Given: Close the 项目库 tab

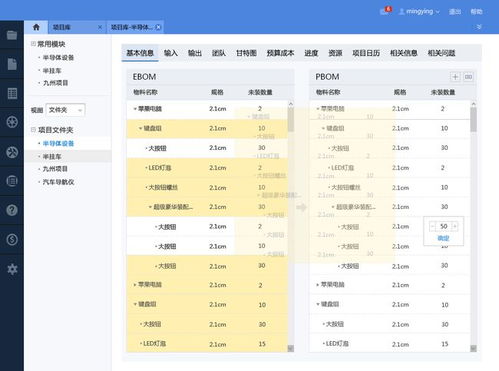Looking at the screenshot, I should 100,27.
